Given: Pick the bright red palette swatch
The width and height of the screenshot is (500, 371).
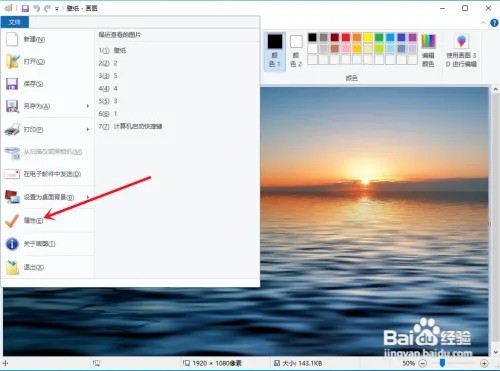Looking at the screenshot, I should coord(346,37).
